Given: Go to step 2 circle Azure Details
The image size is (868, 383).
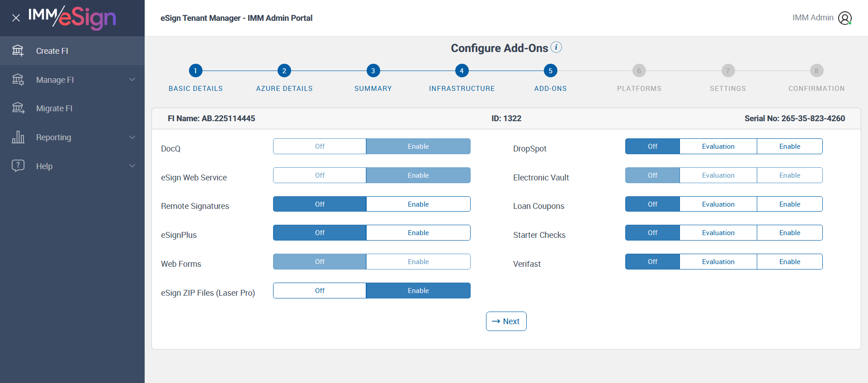Looking at the screenshot, I should click(284, 71).
